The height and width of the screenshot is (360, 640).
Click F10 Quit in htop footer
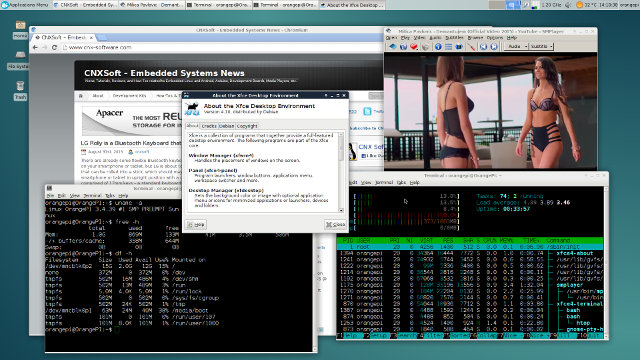[590, 336]
